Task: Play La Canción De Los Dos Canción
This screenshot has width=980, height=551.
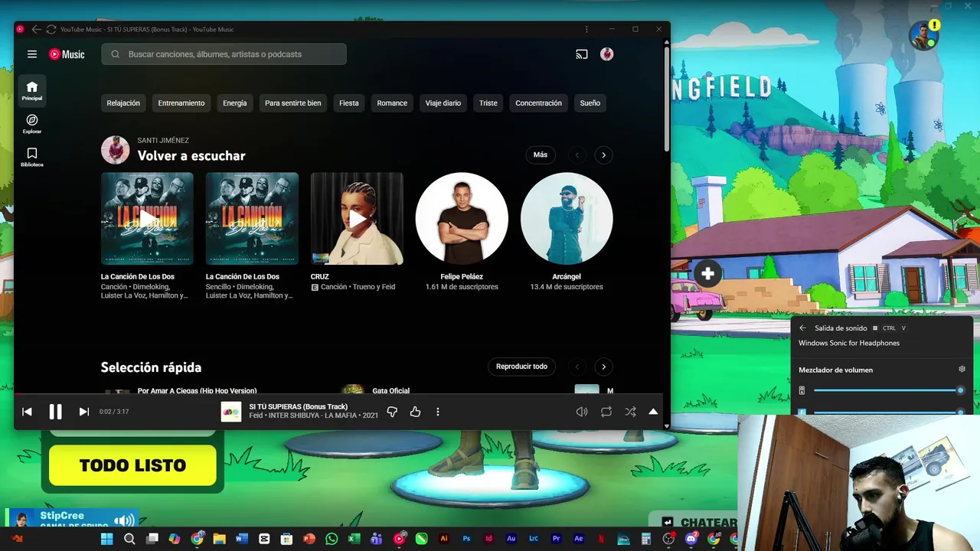Action: tap(147, 219)
